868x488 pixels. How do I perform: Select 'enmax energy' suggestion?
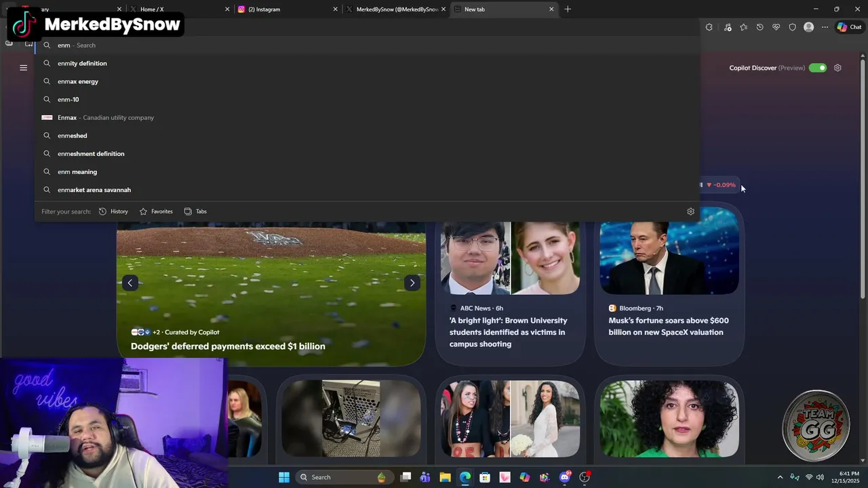coord(367,81)
